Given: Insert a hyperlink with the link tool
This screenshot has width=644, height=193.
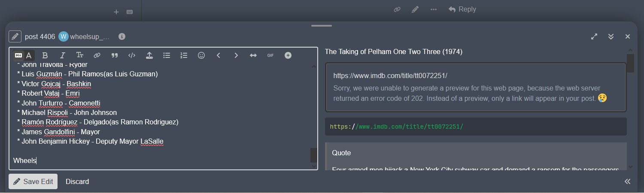Looking at the screenshot, I should [x=97, y=55].
